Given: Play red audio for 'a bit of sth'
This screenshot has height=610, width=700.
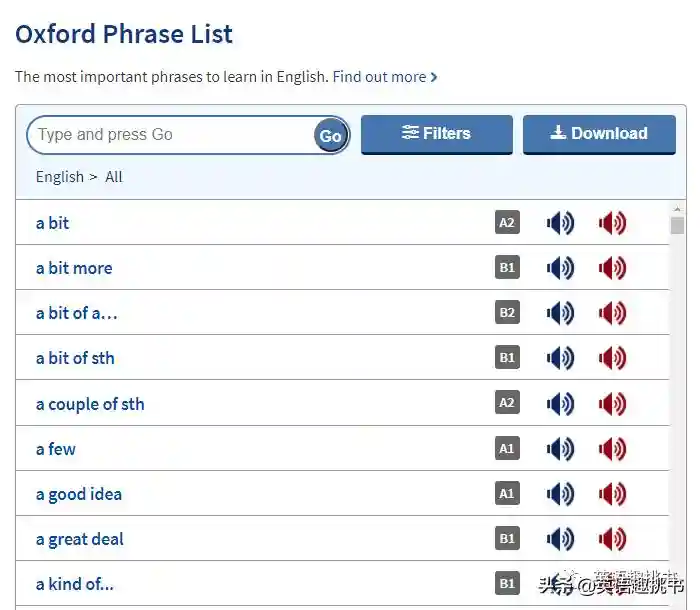Looking at the screenshot, I should (x=612, y=358).
